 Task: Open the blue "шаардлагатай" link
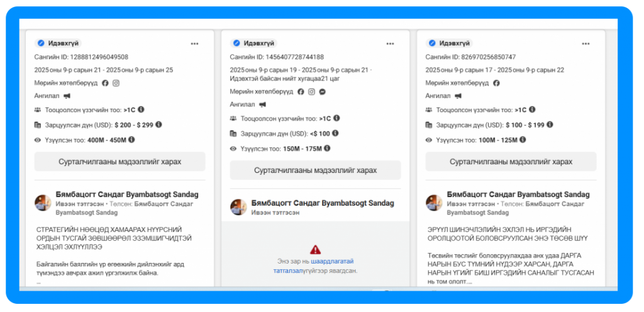point(332,262)
